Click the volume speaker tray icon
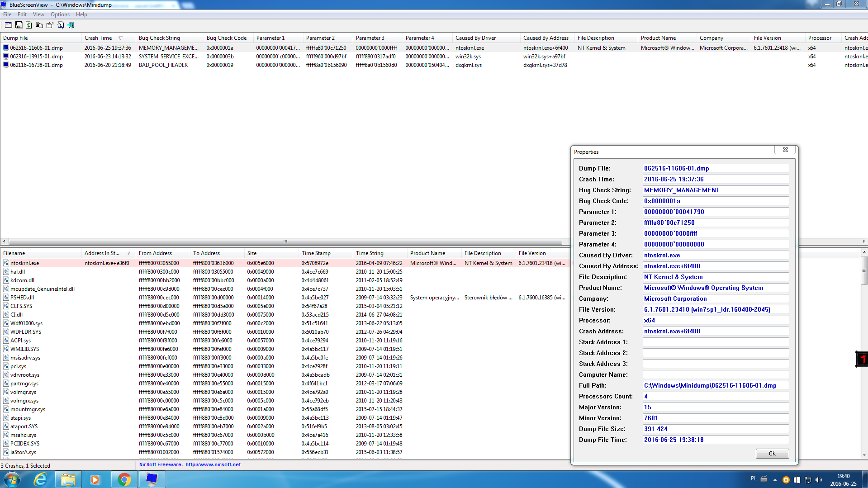 tap(819, 480)
